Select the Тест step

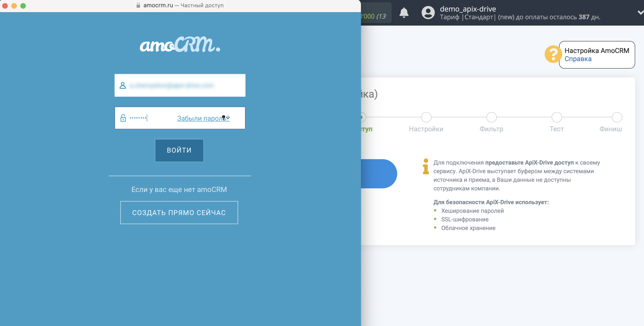coord(557,129)
